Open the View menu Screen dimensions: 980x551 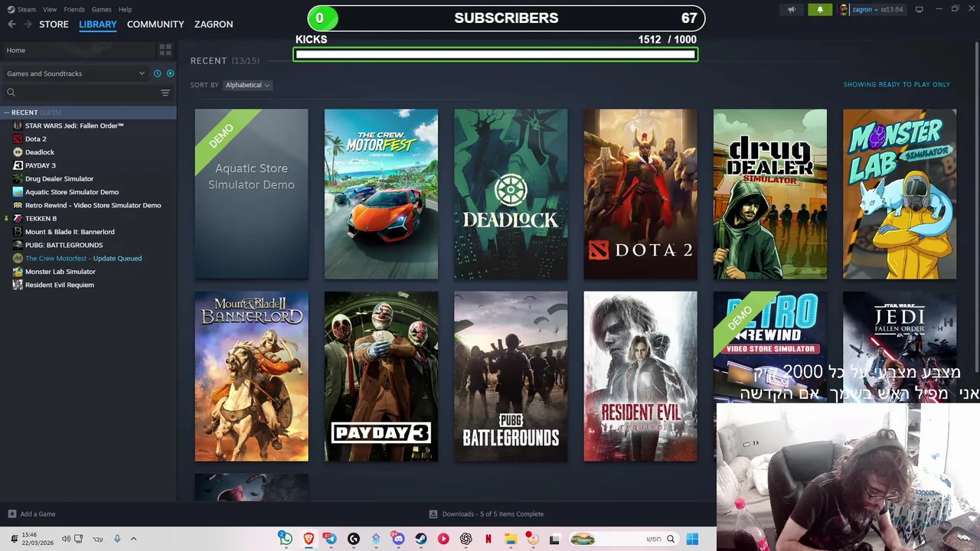tap(50, 9)
